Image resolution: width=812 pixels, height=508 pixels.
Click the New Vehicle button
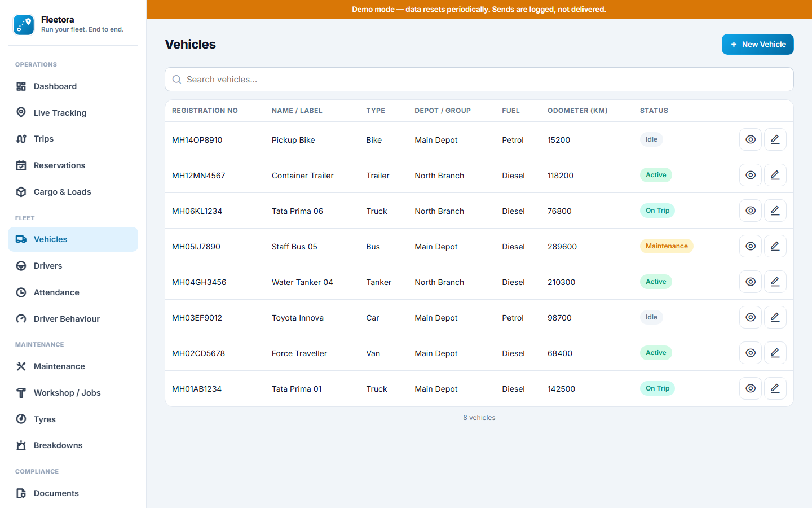pyautogui.click(x=757, y=45)
